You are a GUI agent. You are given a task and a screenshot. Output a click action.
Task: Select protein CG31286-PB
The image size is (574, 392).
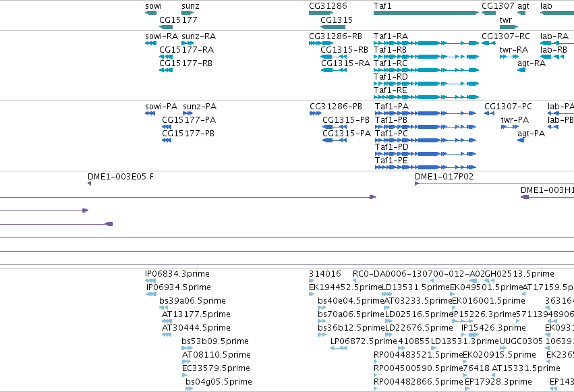(x=336, y=107)
